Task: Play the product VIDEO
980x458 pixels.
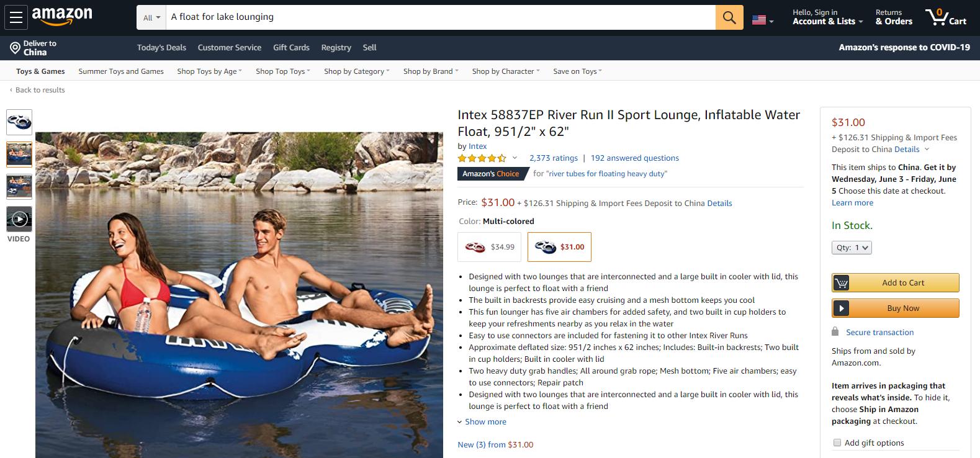Action: coord(19,219)
